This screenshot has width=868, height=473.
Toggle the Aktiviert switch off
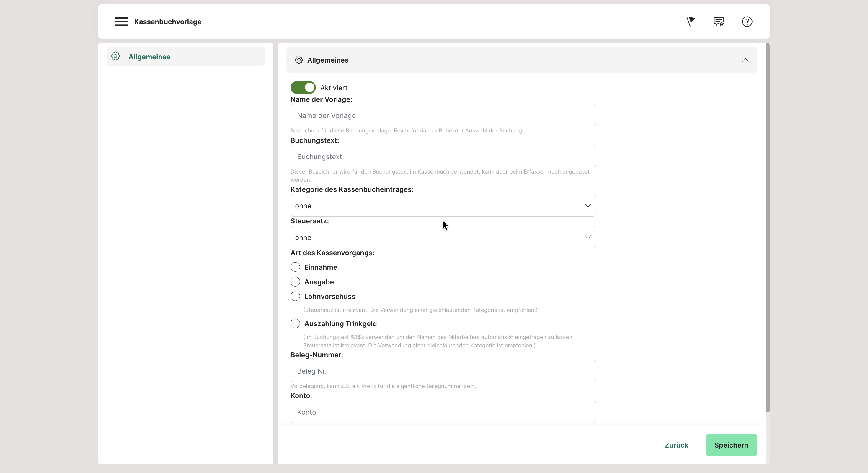click(303, 88)
